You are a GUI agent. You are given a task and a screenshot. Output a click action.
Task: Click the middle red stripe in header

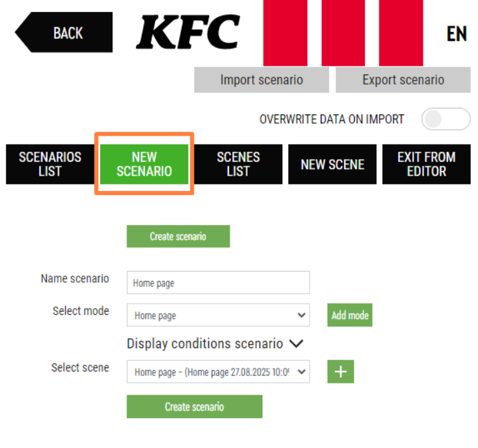pyautogui.click(x=343, y=33)
